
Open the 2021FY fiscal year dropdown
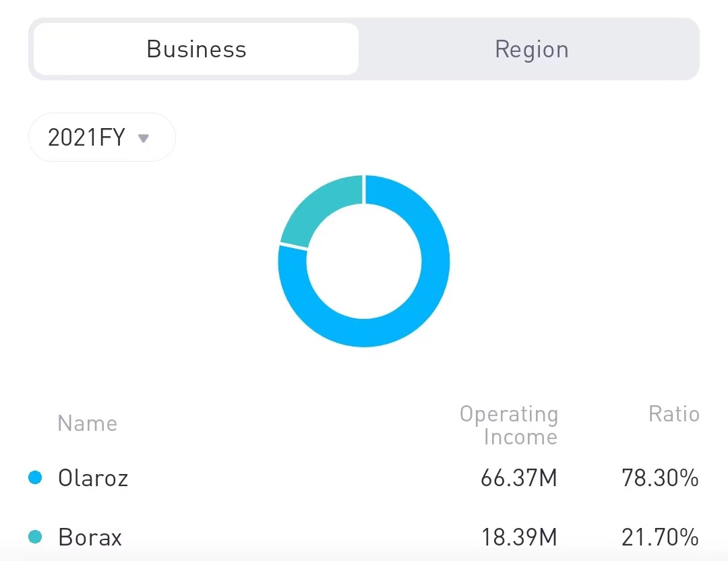101,138
